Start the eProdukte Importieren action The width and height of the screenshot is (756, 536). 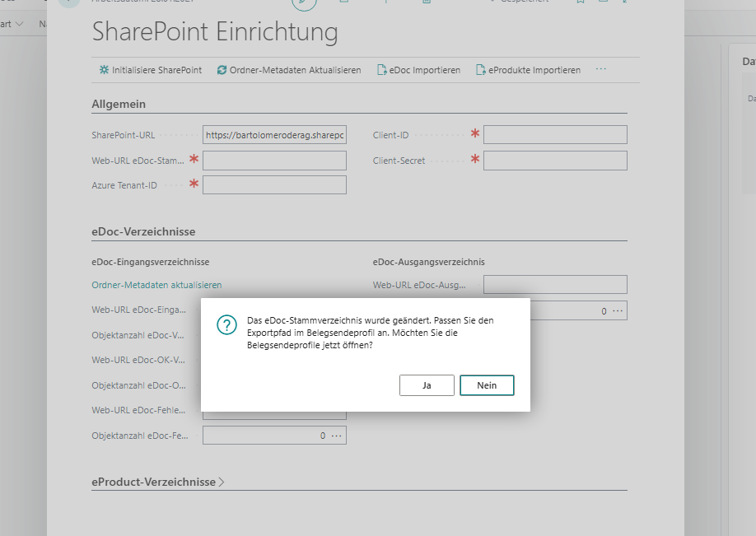coord(530,70)
